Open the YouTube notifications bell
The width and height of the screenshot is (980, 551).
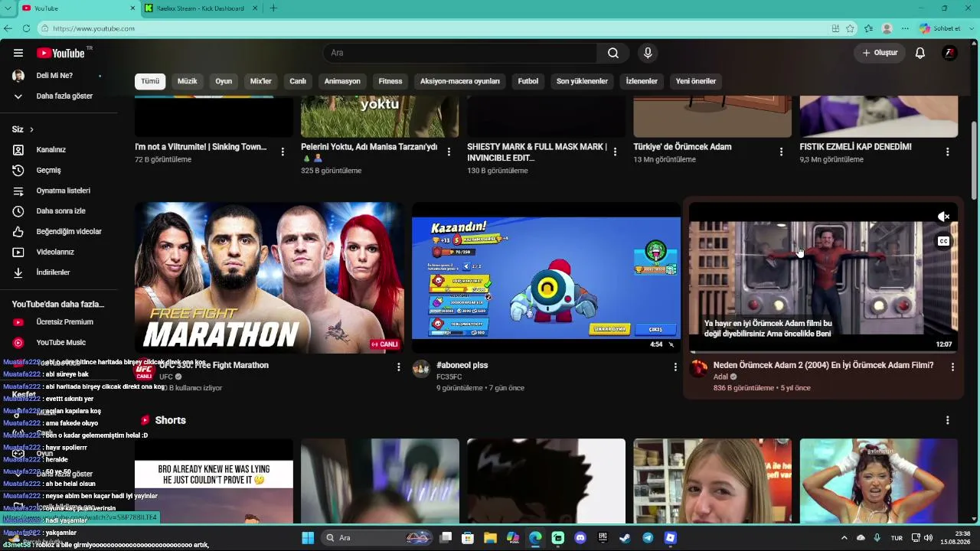[x=920, y=53]
